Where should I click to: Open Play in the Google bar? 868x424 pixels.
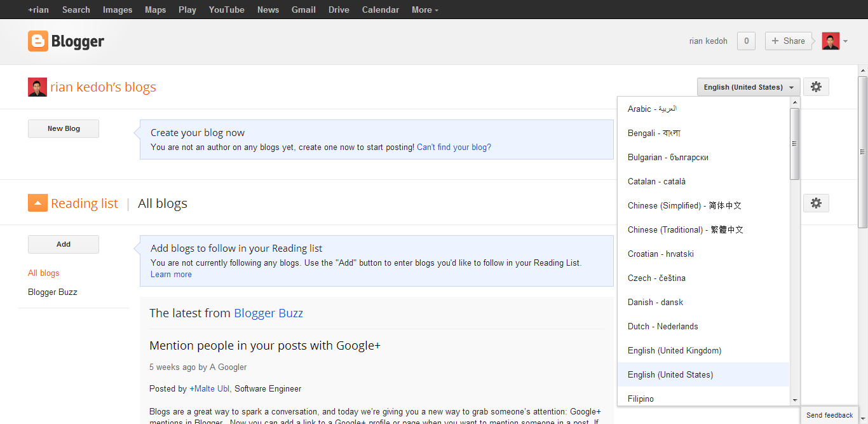click(187, 10)
